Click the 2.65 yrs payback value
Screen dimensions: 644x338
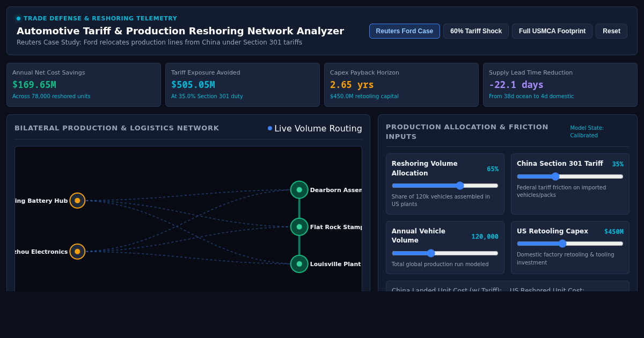[352, 85]
